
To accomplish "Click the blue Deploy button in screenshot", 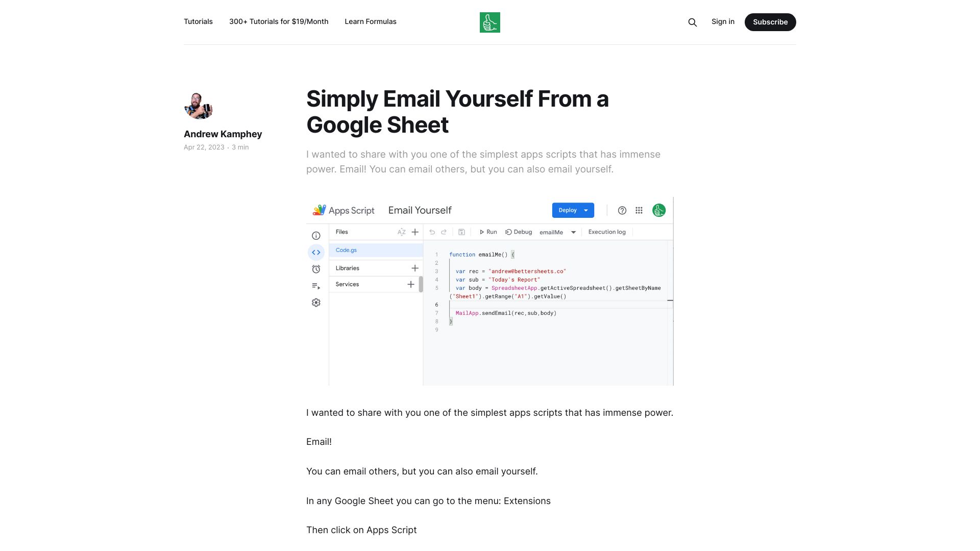I will tap(573, 210).
